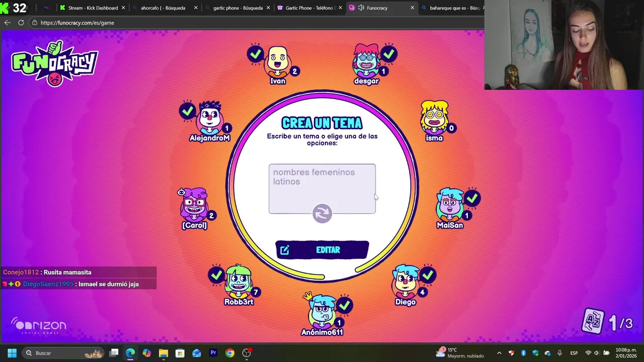Open Microsoft Edge from the taskbar
This screenshot has height=362, width=644.
130,353
